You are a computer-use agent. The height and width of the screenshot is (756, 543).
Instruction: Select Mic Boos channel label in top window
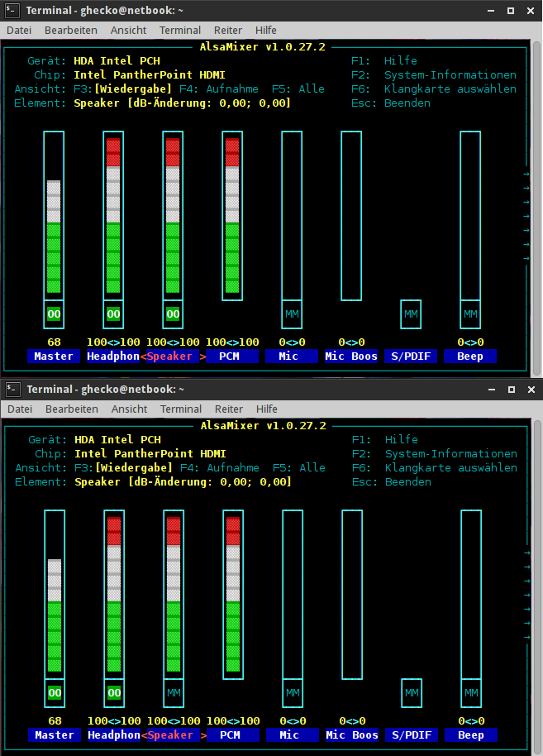pyautogui.click(x=351, y=356)
